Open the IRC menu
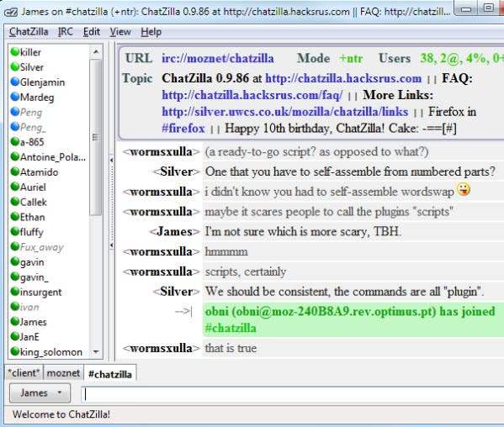 pyautogui.click(x=66, y=32)
